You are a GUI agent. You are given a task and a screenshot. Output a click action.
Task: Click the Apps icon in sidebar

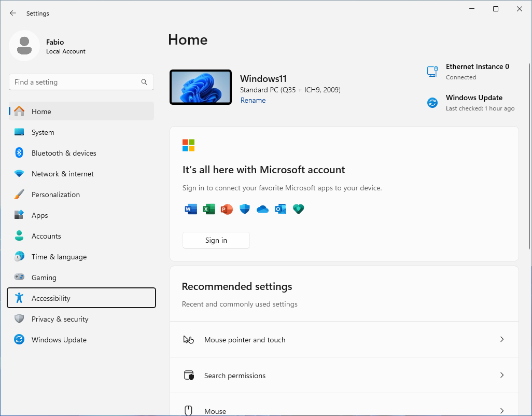[19, 215]
